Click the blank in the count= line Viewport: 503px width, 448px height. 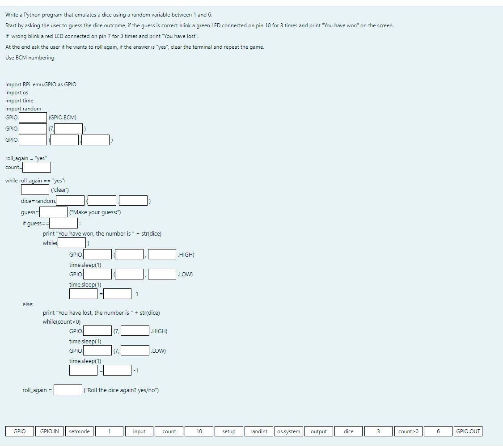pos(37,167)
